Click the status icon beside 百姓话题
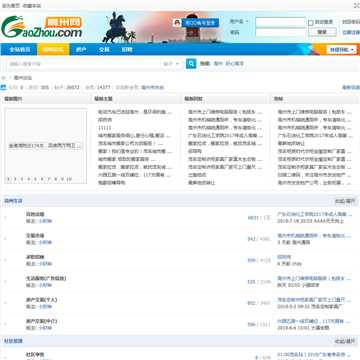The image size is (360, 360). 5,218
